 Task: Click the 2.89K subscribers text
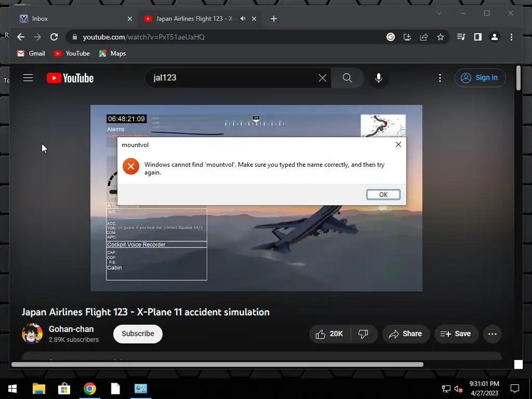74,340
